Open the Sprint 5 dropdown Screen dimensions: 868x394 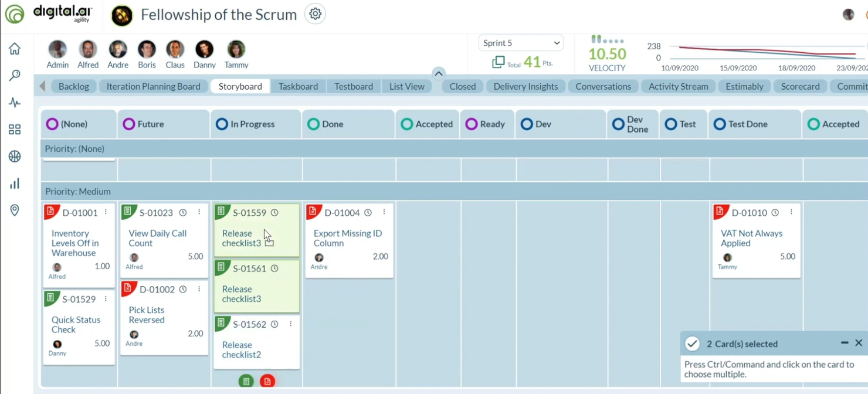521,43
